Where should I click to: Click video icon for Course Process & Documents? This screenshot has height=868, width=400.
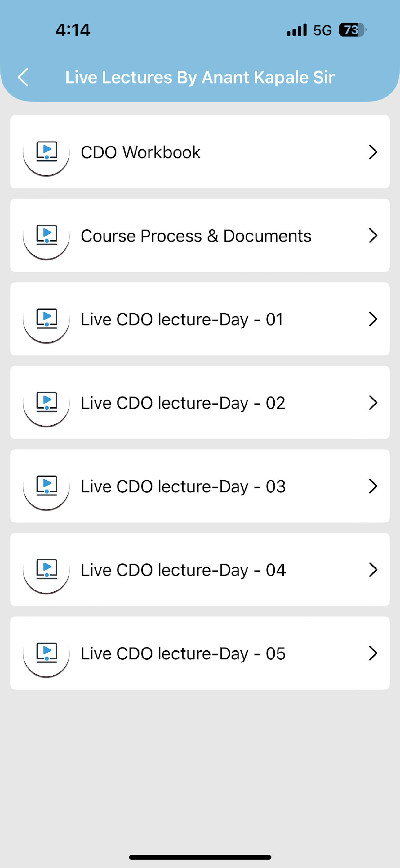pyautogui.click(x=47, y=236)
